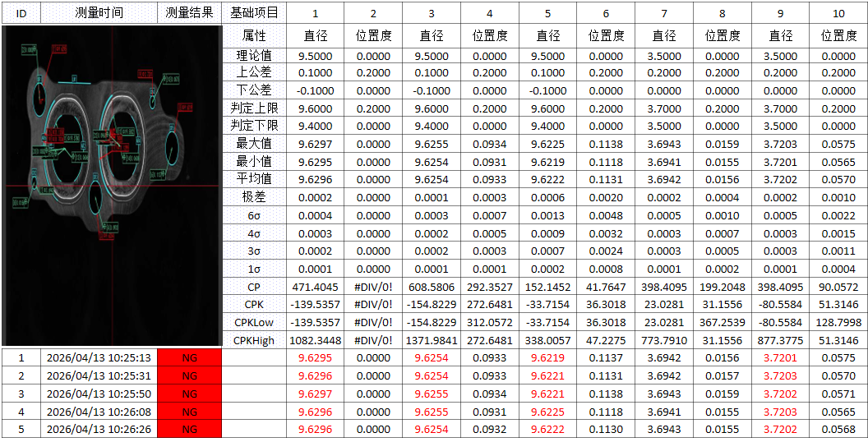Image resolution: width=868 pixels, height=442 pixels.
Task: Select the 判定下限 row label
Action: pyautogui.click(x=254, y=127)
